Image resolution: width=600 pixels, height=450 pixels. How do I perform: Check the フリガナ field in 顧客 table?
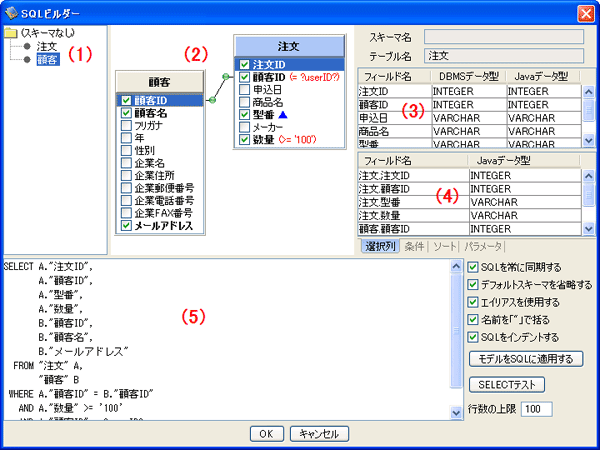[125, 127]
